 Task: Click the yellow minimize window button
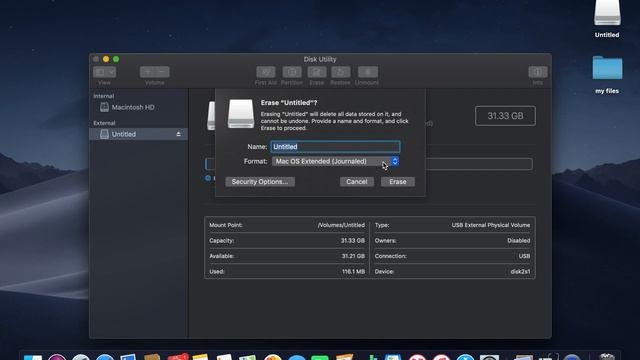pos(106,59)
